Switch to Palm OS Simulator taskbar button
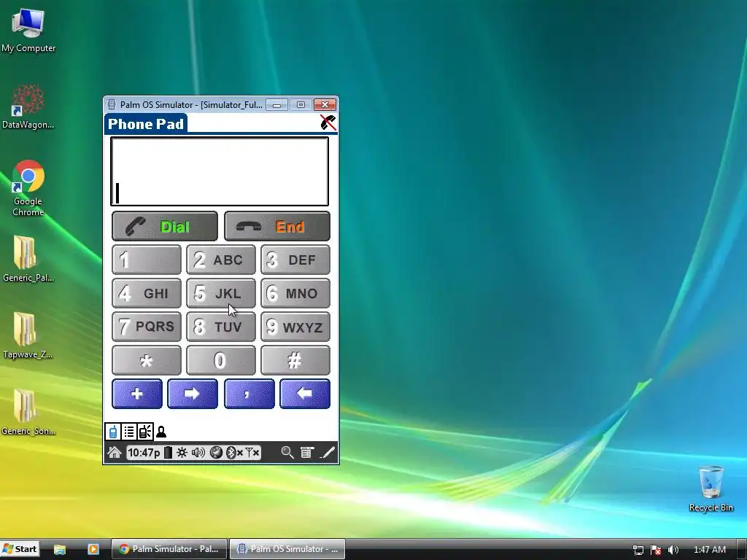Viewport: 747px width, 560px height. (x=287, y=549)
